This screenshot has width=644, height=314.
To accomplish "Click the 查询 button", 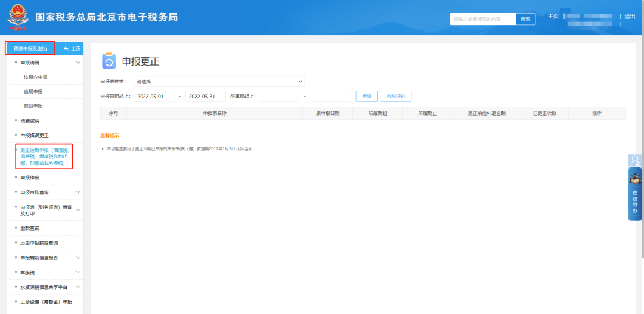I will click(x=367, y=96).
